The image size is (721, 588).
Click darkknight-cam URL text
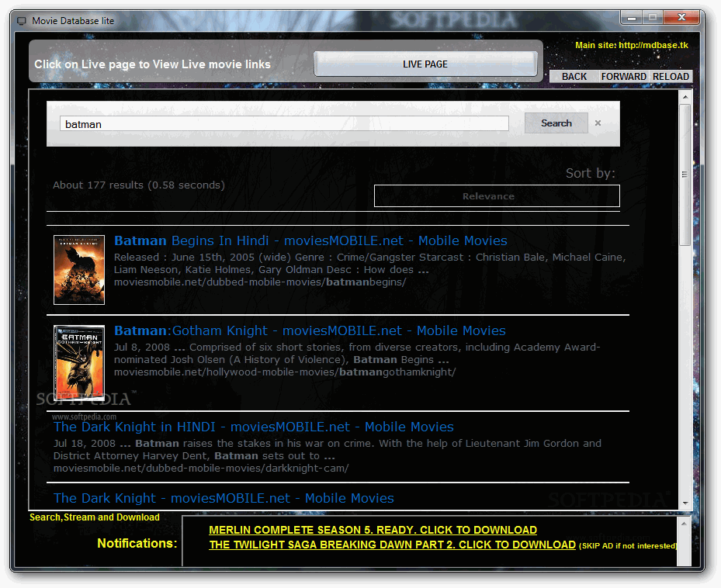(201, 468)
